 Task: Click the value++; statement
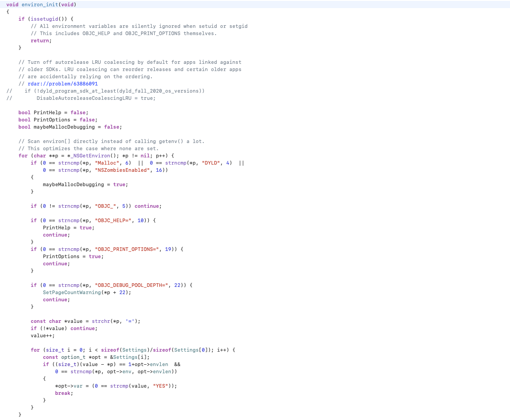pos(43,335)
